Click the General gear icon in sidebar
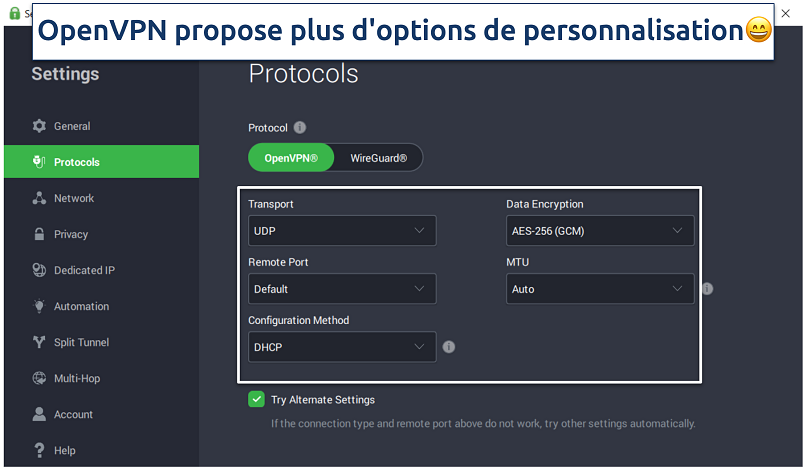806x470 pixels. (x=39, y=126)
